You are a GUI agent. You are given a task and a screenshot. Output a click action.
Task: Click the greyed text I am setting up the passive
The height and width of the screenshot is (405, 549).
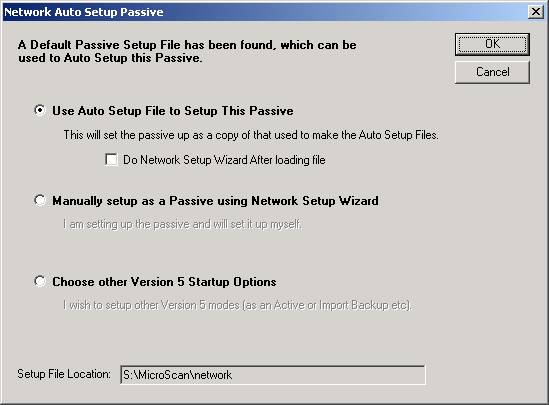pyautogui.click(x=182, y=224)
